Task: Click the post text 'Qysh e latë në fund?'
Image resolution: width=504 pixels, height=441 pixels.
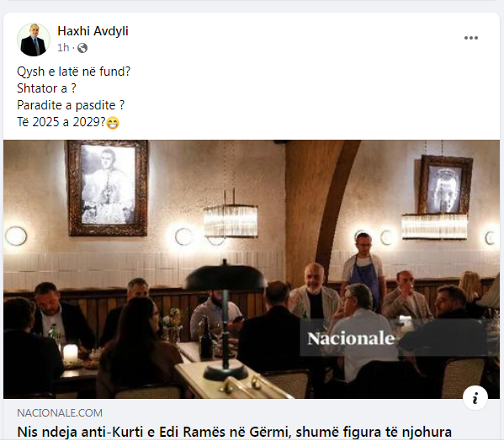Action: 73,72
